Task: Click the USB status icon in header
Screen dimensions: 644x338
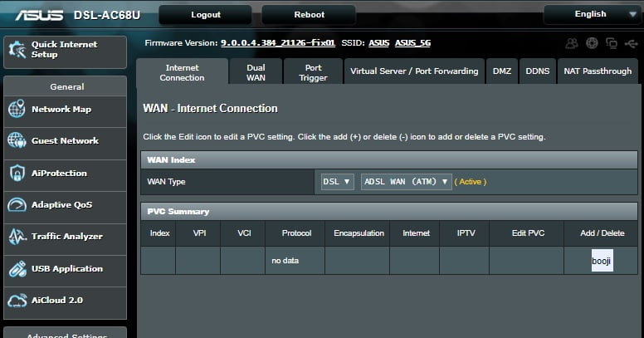Action: pyautogui.click(x=632, y=43)
